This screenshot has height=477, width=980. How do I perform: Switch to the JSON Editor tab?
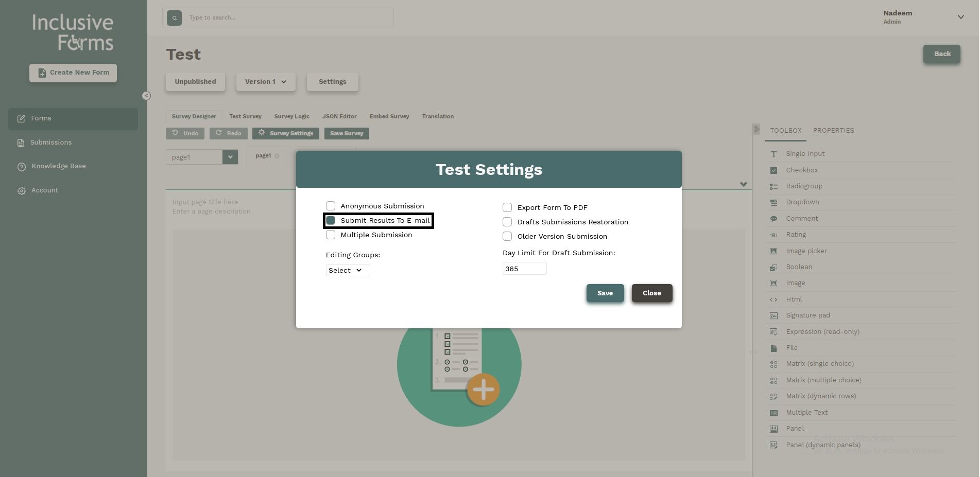(x=339, y=116)
